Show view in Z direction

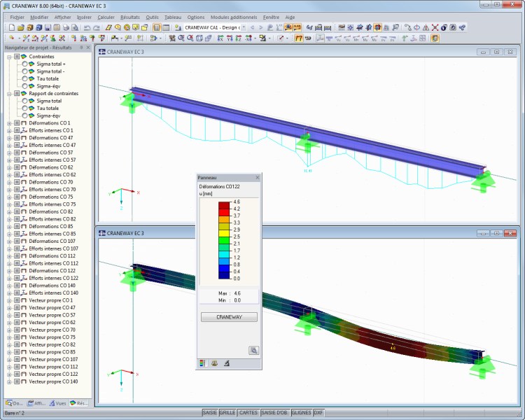point(238,38)
